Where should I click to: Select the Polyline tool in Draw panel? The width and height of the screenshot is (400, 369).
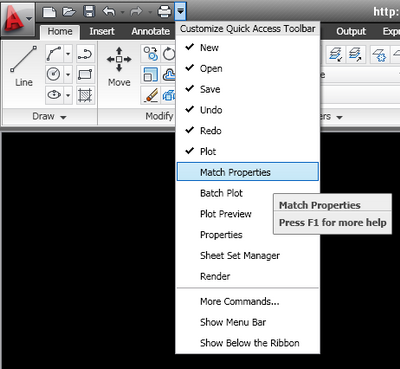click(85, 54)
